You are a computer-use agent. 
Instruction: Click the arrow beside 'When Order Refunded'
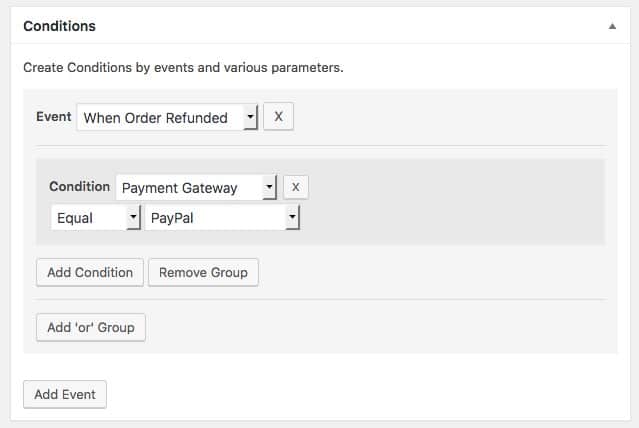pos(250,118)
